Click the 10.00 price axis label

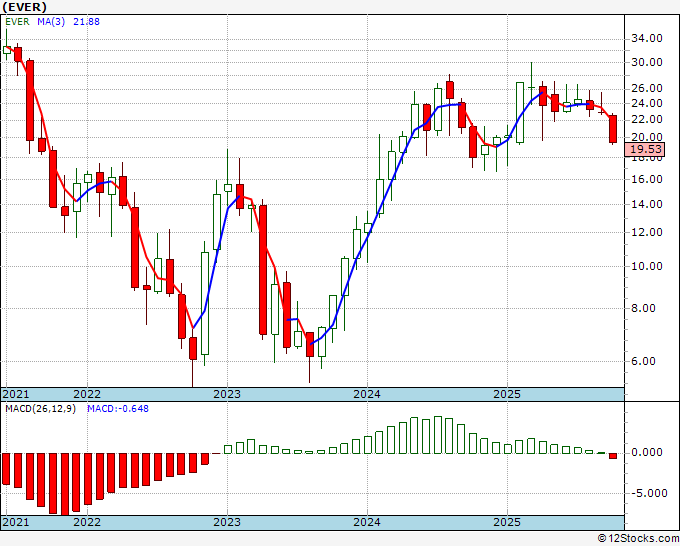tap(647, 266)
